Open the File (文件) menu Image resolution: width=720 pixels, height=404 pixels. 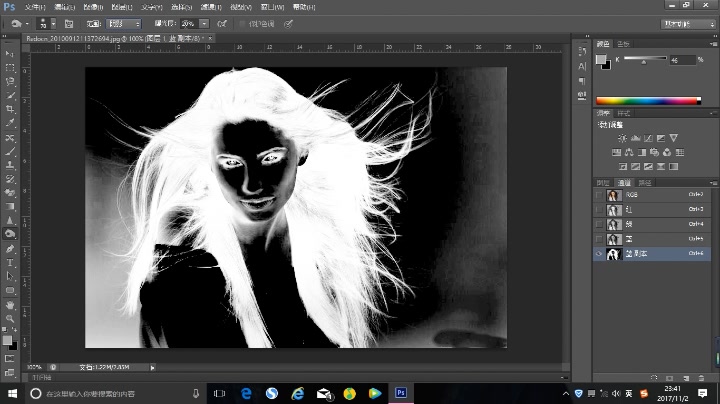tap(35, 7)
